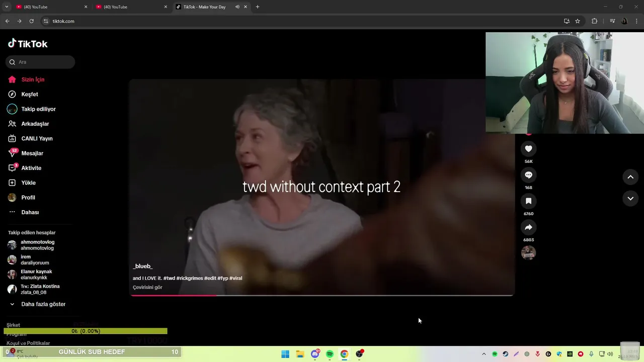644x362 pixels.
Task: Click the TikTok logo
Action: point(28,44)
